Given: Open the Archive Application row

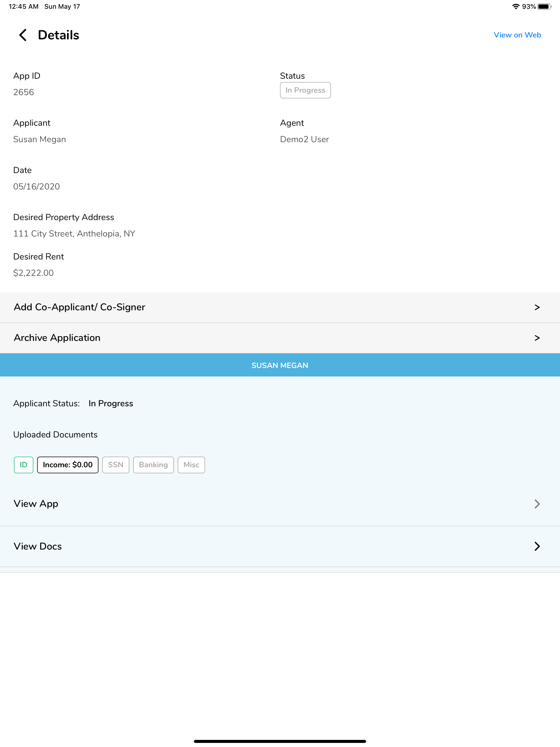Looking at the screenshot, I should pyautogui.click(x=280, y=338).
